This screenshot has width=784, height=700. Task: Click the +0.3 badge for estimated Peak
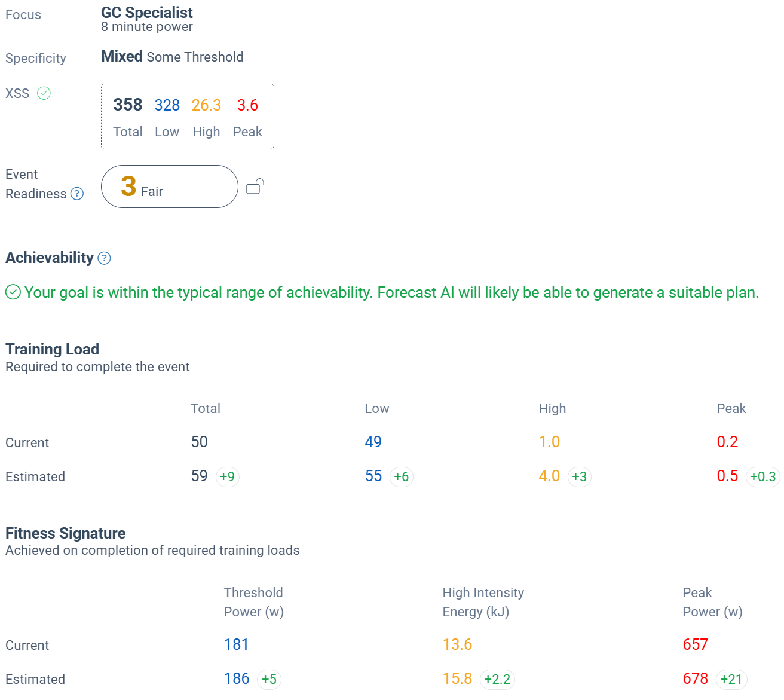(762, 476)
